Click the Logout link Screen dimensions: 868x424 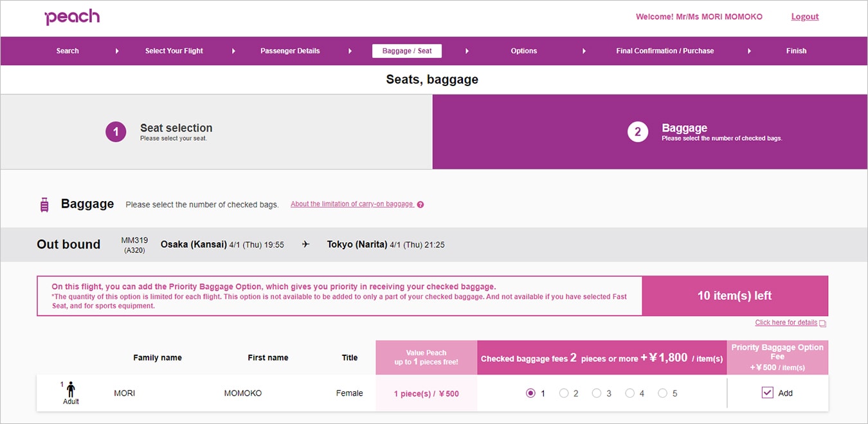click(x=805, y=17)
